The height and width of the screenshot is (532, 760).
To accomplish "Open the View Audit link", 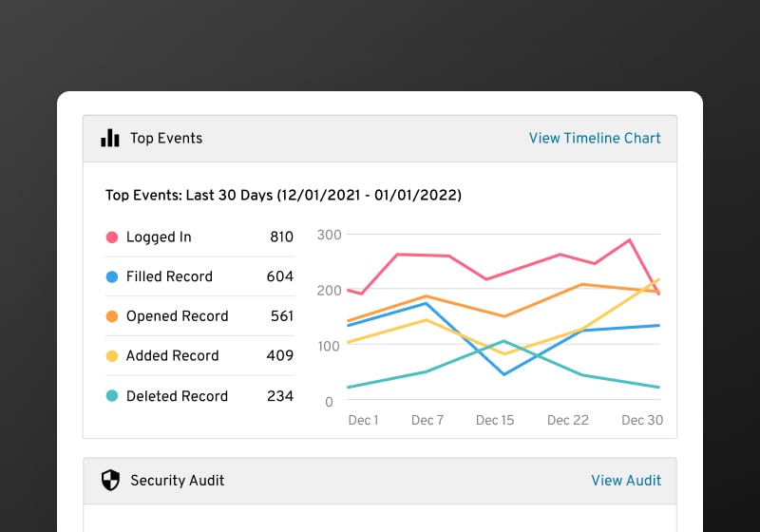I will point(626,481).
